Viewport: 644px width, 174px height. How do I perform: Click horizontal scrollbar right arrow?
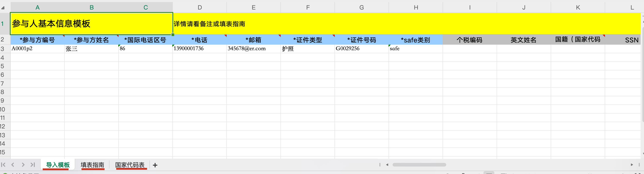point(632,164)
